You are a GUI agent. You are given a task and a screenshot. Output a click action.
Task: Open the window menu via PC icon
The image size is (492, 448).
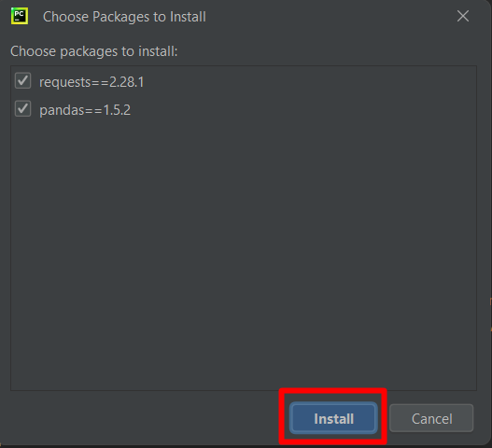(x=20, y=16)
